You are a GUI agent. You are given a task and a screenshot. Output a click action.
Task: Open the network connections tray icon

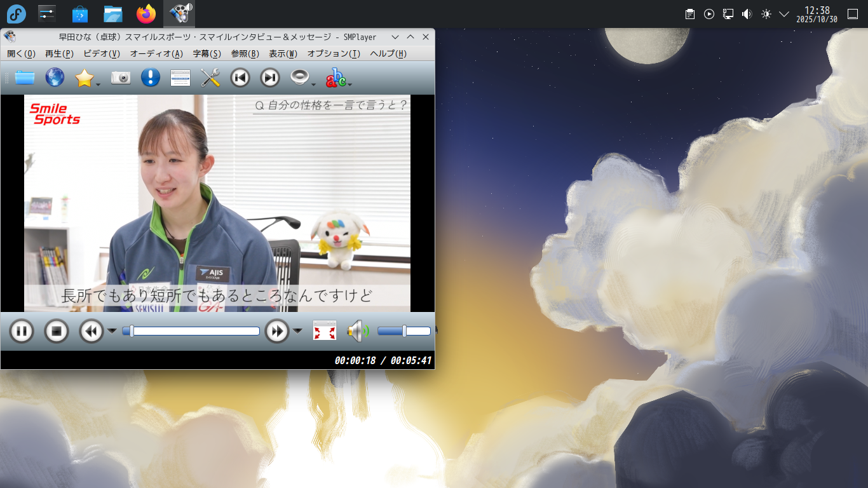(x=728, y=14)
